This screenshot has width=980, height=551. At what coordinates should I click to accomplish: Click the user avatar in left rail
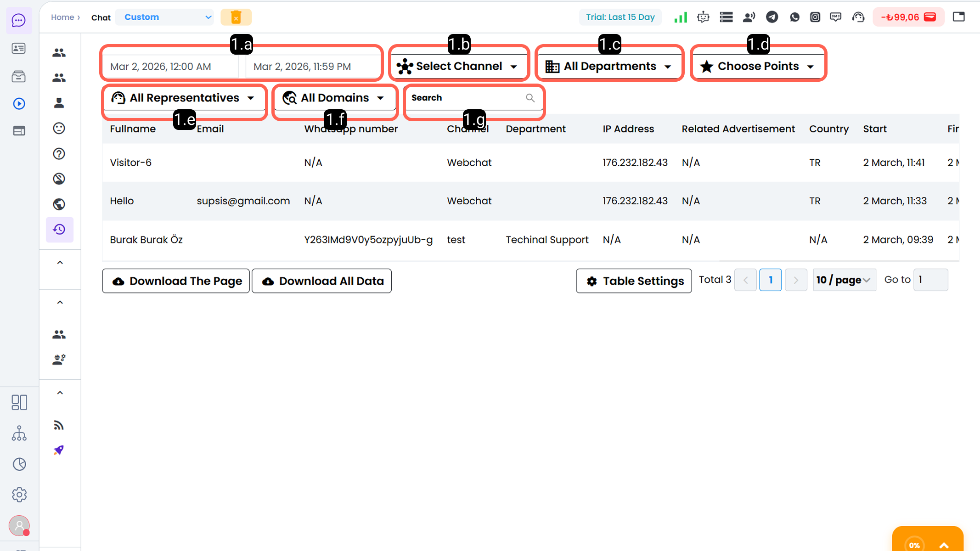click(19, 526)
